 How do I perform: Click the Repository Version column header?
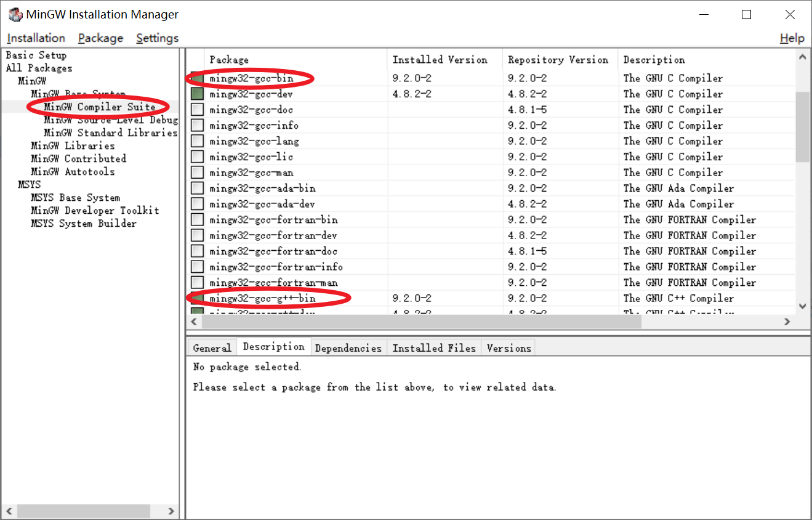(561, 60)
